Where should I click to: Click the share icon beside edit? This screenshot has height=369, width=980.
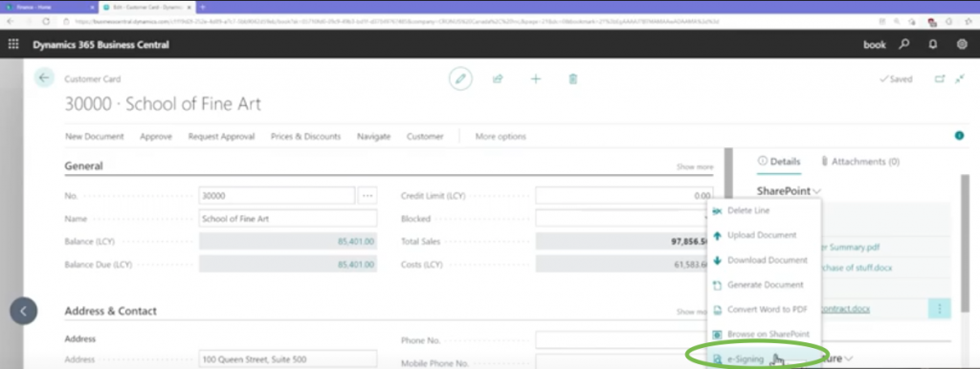498,79
